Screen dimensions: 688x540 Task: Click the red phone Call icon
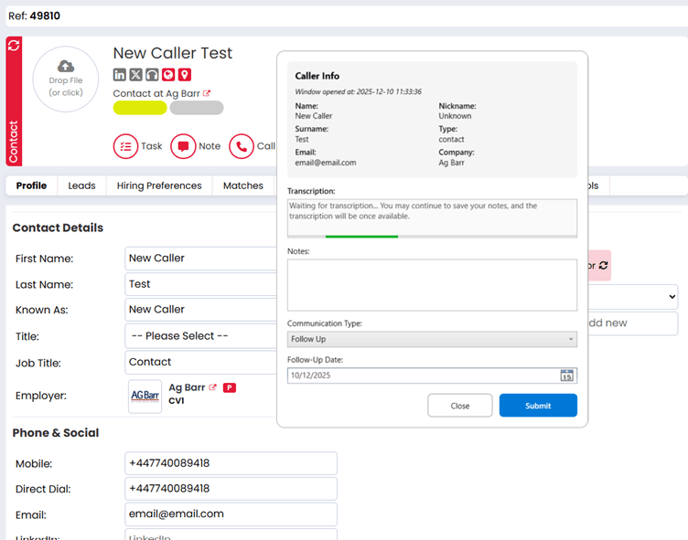(x=241, y=146)
